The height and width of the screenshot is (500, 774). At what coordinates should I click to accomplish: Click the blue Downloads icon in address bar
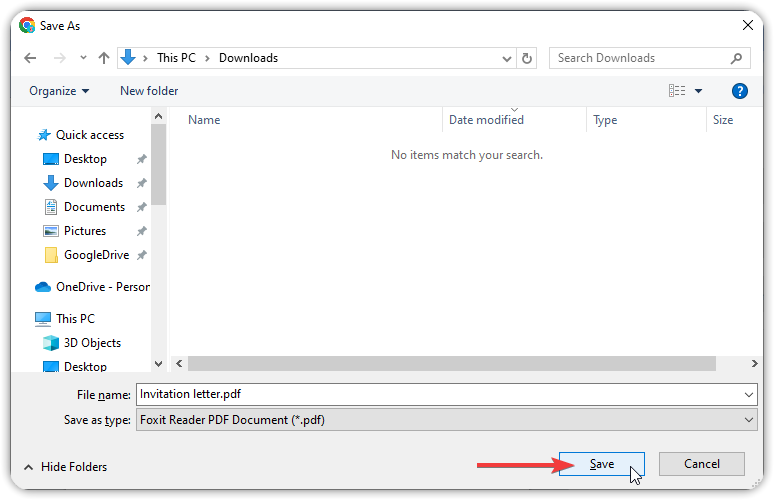coord(128,57)
